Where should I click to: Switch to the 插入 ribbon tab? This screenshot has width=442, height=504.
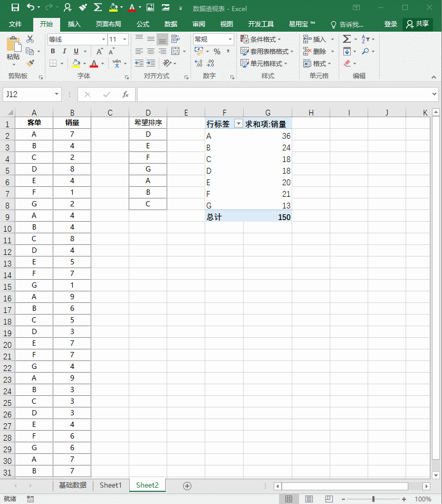coord(74,24)
